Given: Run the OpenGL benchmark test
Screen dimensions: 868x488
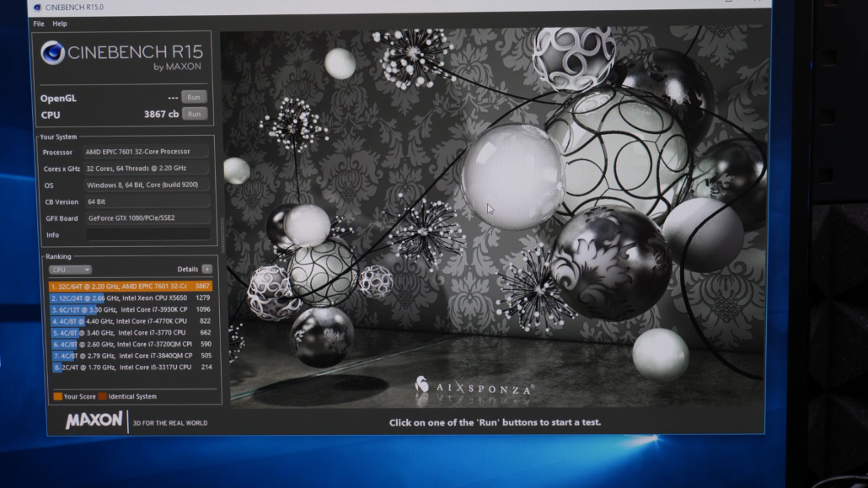Looking at the screenshot, I should tap(194, 98).
